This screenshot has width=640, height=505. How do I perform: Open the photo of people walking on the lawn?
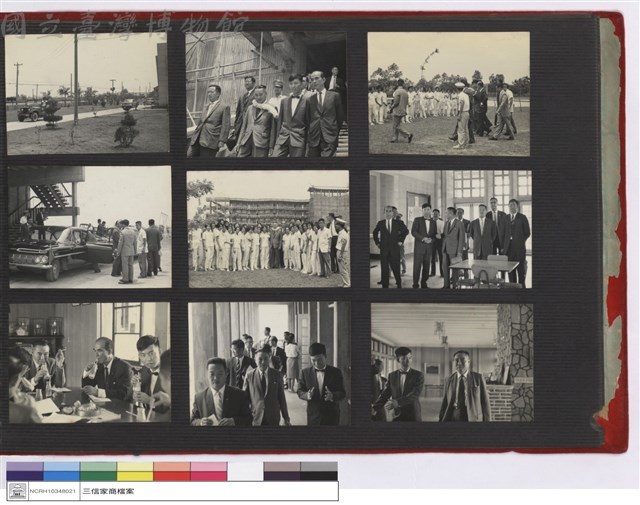click(x=449, y=94)
